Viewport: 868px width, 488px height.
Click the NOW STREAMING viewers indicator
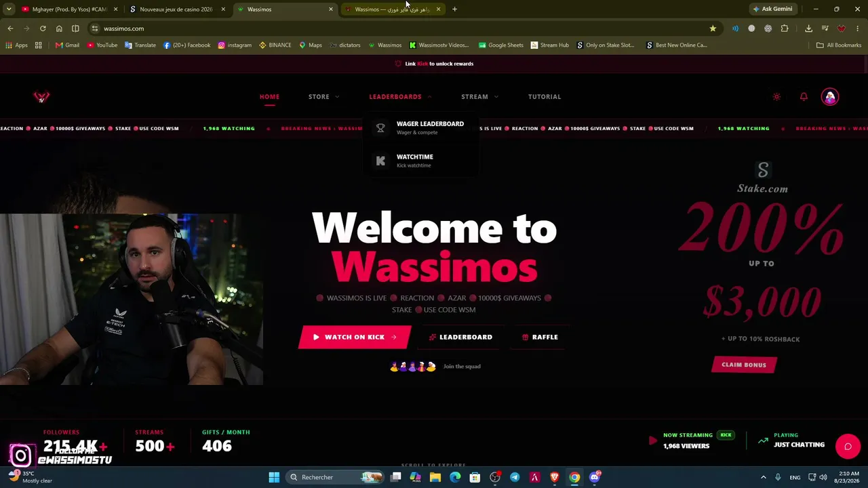tap(691, 441)
